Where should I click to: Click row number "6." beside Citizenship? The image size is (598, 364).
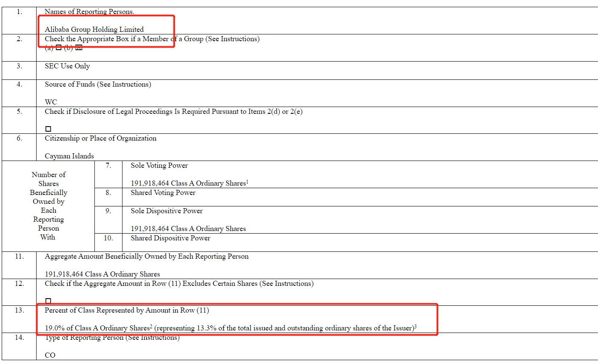click(19, 138)
